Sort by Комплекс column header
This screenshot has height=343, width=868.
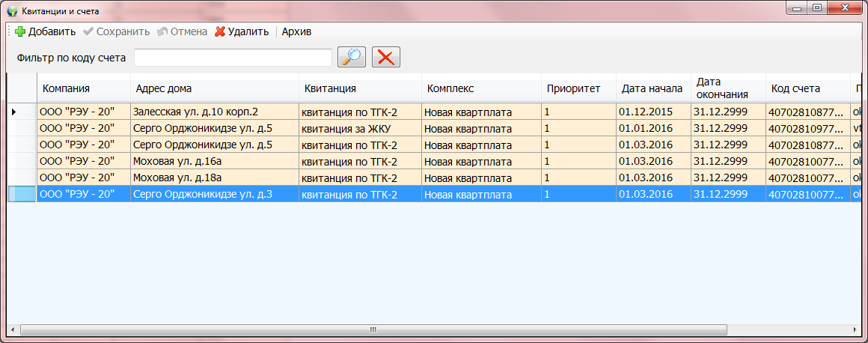481,88
